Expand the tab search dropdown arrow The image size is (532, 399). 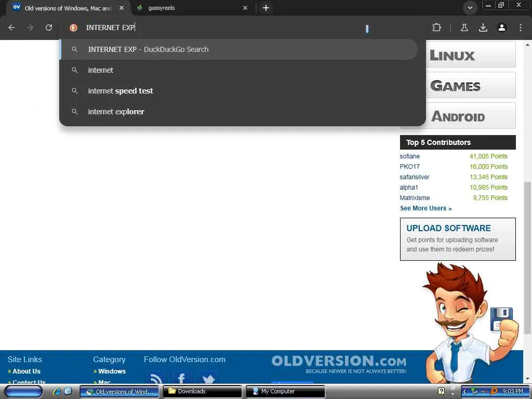click(470, 8)
